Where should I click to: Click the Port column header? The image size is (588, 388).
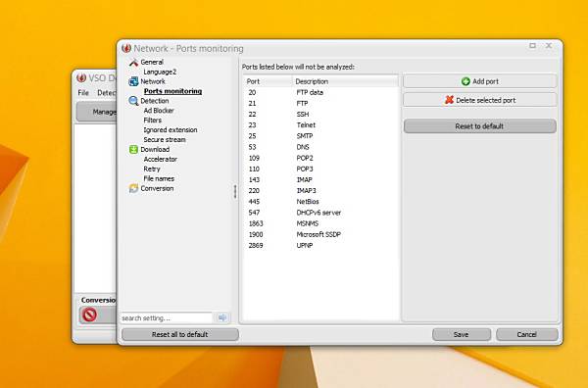[268, 81]
